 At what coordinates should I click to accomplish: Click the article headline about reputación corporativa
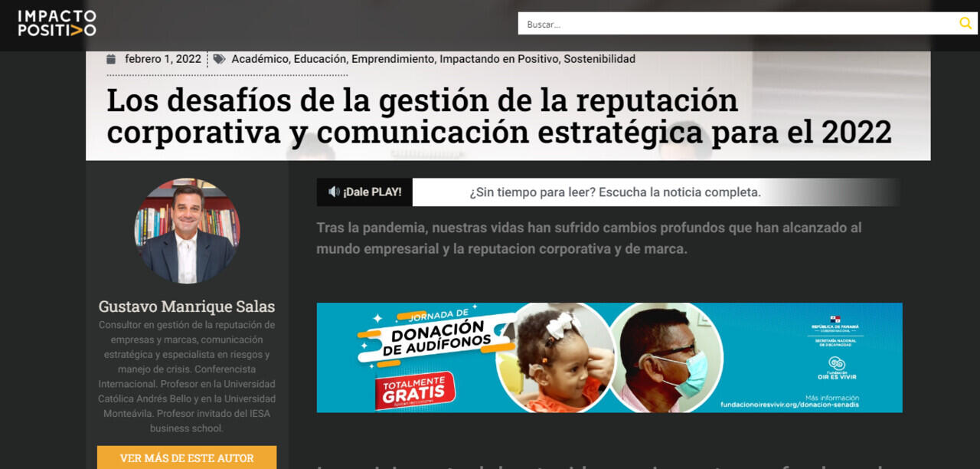(x=498, y=116)
